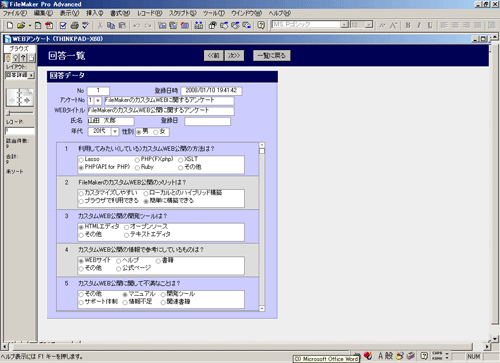The height and width of the screenshot is (363, 500).
Task: Switch to Browse mode pencil icon
Action: pos(8,58)
